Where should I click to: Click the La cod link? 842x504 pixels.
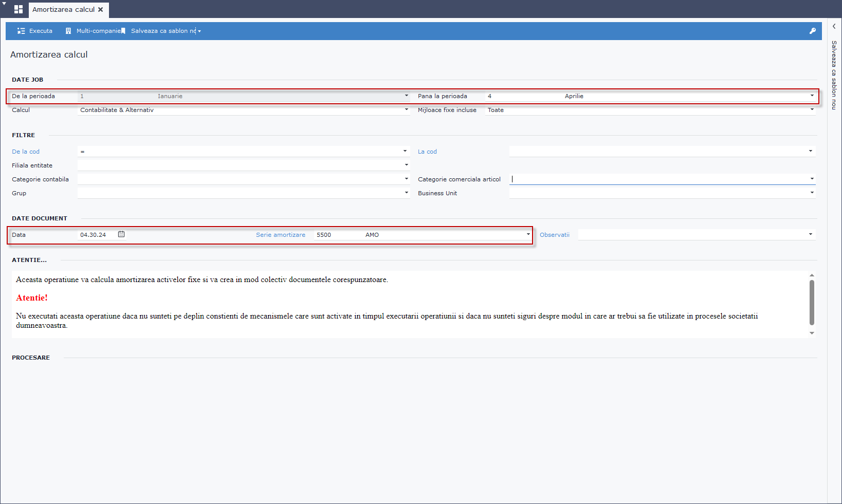tap(427, 152)
